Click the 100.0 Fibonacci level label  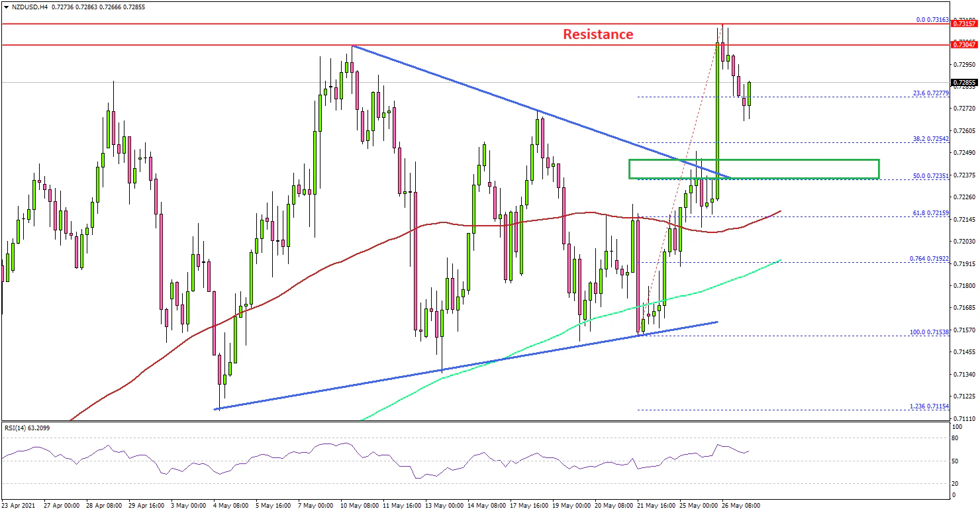[929, 332]
